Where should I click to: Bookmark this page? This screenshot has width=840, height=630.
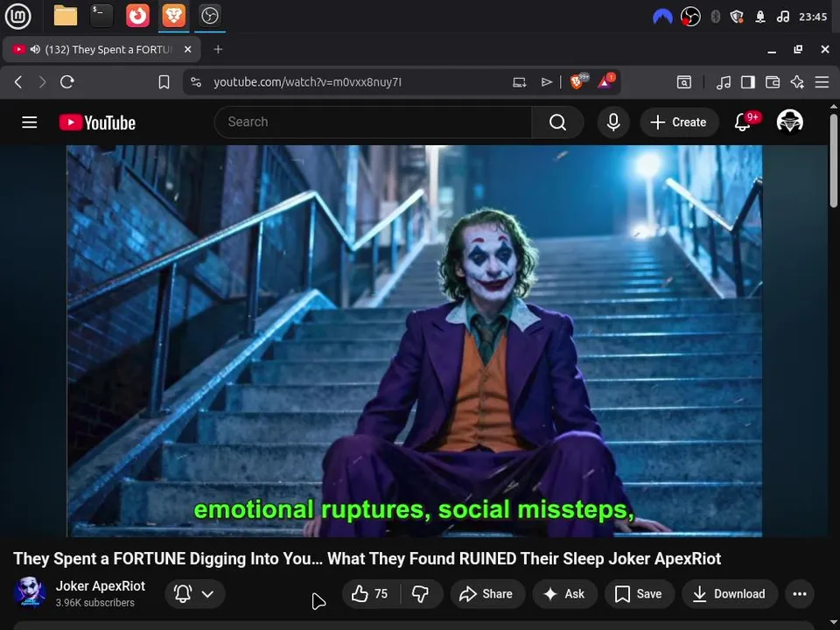164,82
